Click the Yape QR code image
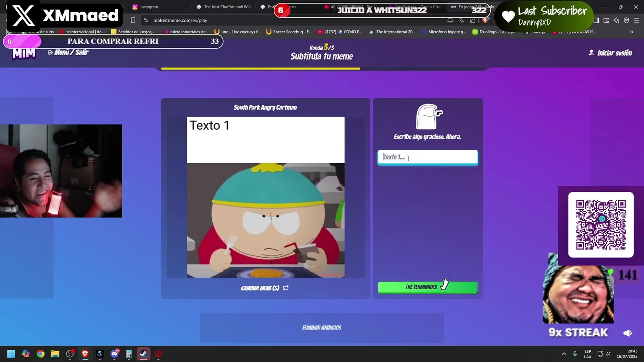This screenshot has height=362, width=644. 601,225
